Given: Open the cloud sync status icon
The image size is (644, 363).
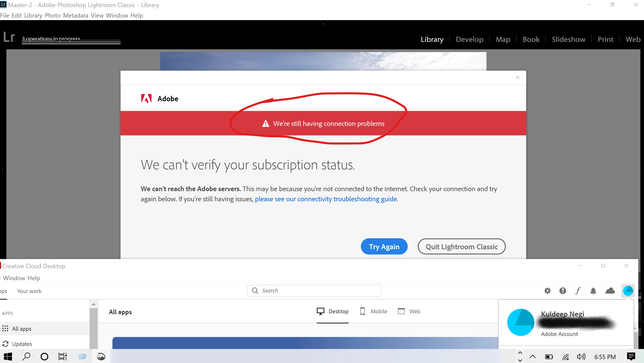Looking at the screenshot, I should click(610, 291).
